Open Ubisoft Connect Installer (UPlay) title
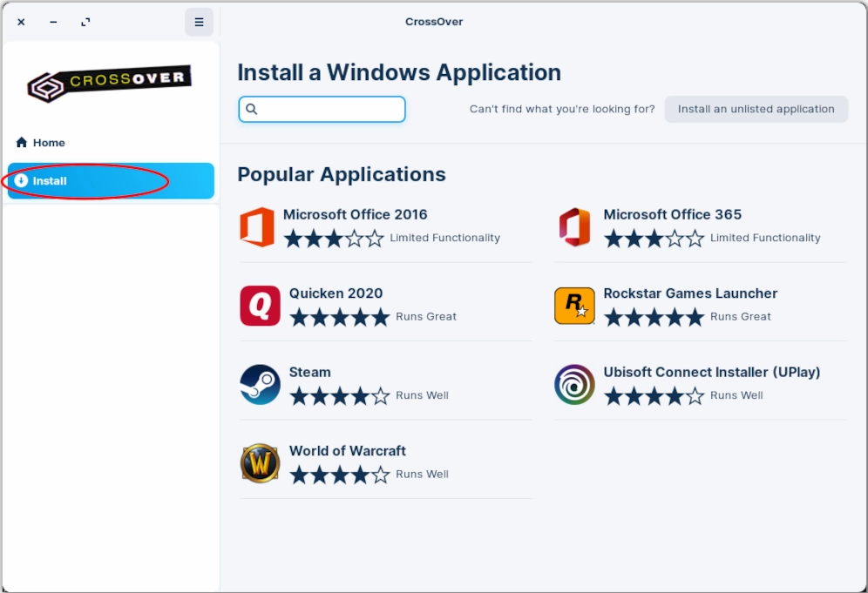Viewport: 868px width, 593px height. pos(712,373)
